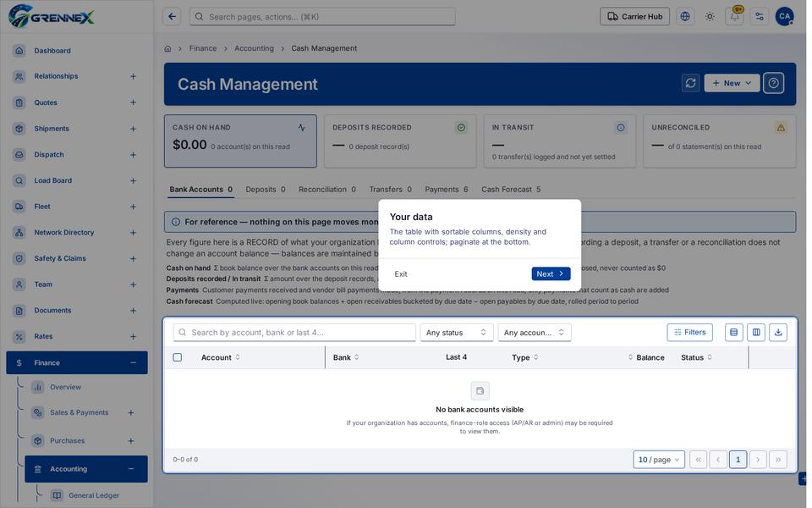The width and height of the screenshot is (812, 508).
Task: Collapse the Finance sidebar section
Action: [x=133, y=363]
